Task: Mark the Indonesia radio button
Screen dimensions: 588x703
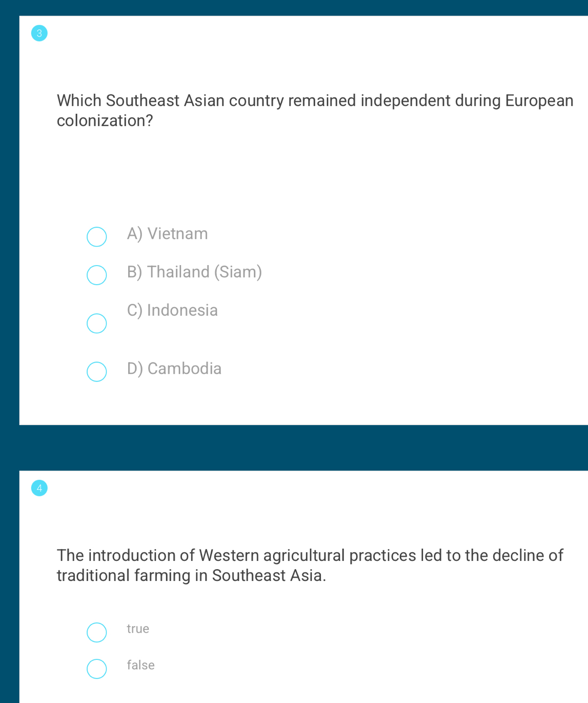Action: (x=96, y=324)
